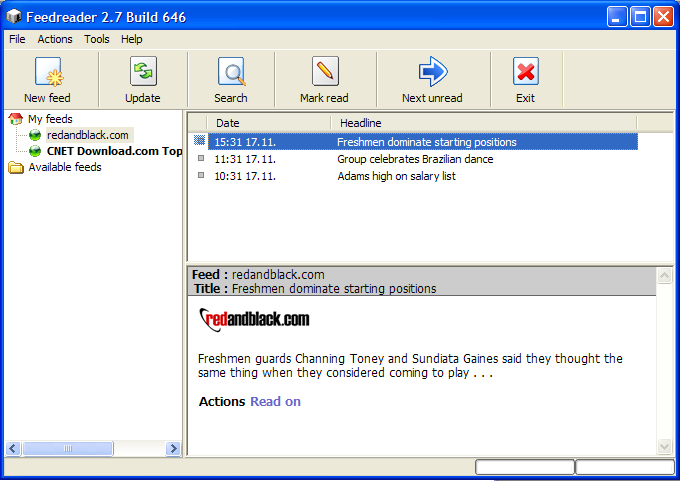Click the Mark read pencil icon
Viewport: 680px width, 481px height.
click(325, 72)
